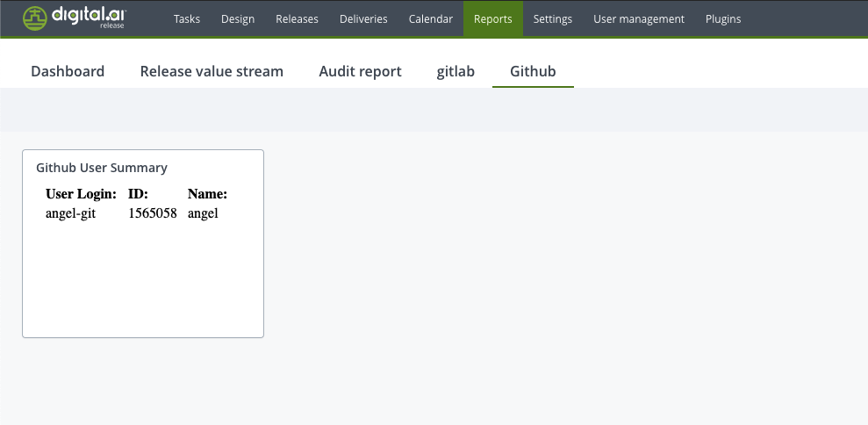Click the User Login column header
The width and height of the screenshot is (868, 425).
(81, 194)
